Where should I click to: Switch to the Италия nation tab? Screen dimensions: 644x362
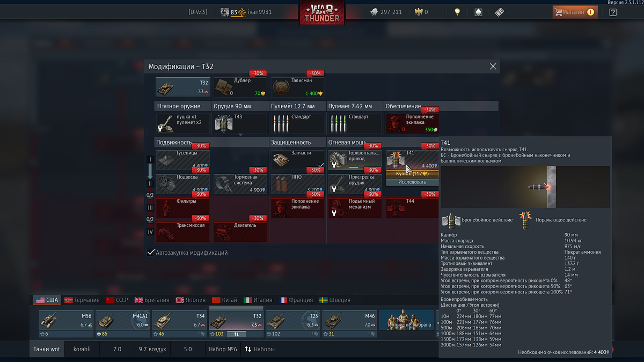(x=258, y=300)
